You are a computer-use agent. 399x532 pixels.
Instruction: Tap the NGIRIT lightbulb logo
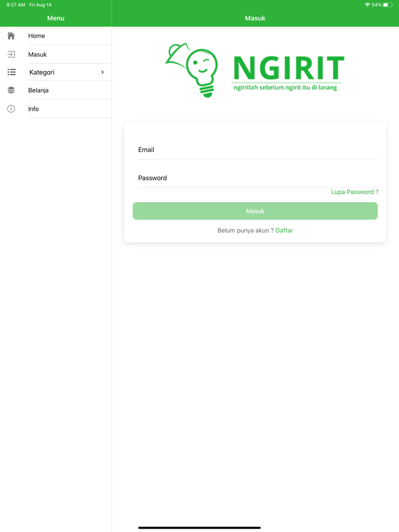pyautogui.click(x=192, y=70)
